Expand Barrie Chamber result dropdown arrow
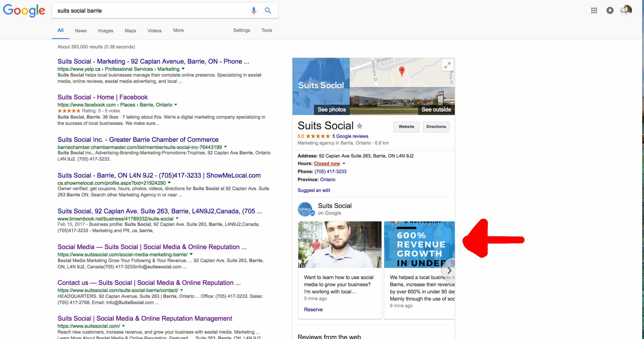644x339 pixels. click(225, 147)
